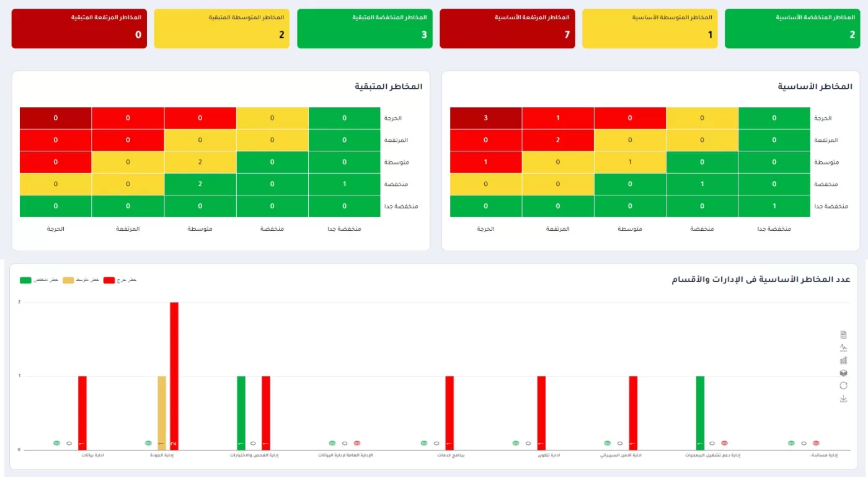Switch the chart to line type
The width and height of the screenshot is (868, 477).
[x=843, y=347]
